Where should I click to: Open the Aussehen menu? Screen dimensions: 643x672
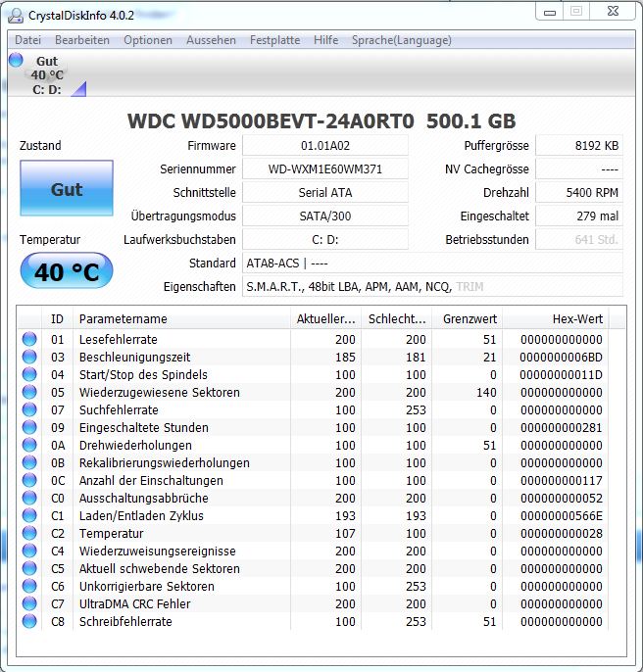211,40
